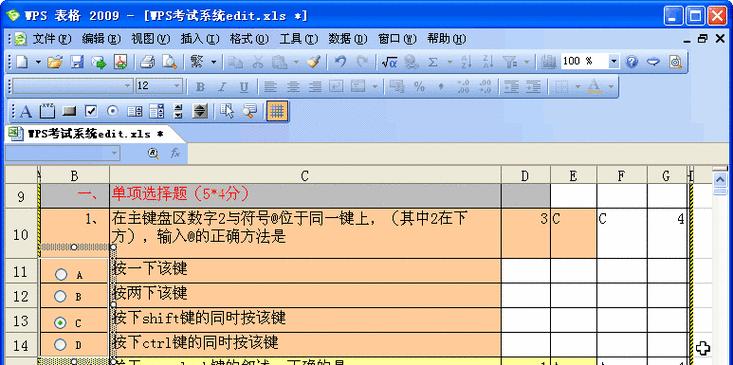
Task: Open the zoom percentage dropdown
Action: click(x=614, y=61)
